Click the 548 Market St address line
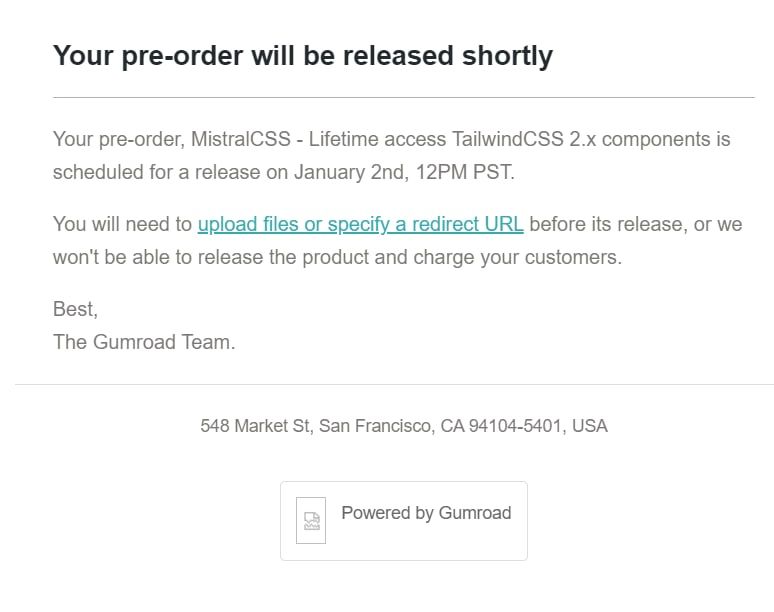The image size is (774, 612). [404, 426]
